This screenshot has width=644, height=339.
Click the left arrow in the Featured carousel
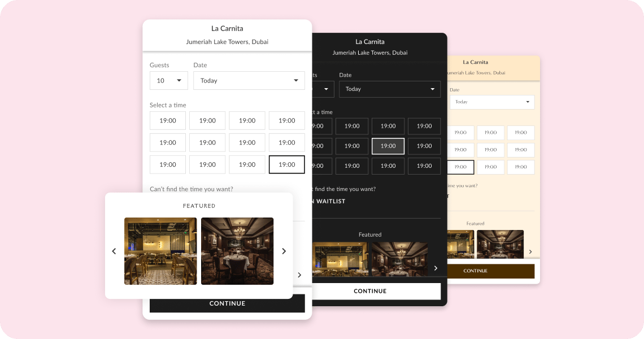114,251
